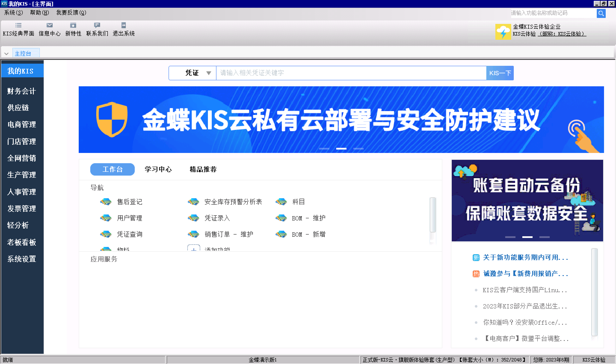Click the KIS一下 search button

coord(500,73)
